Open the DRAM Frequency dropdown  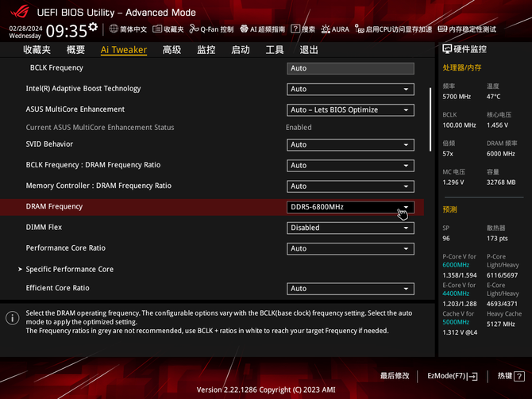tap(350, 207)
